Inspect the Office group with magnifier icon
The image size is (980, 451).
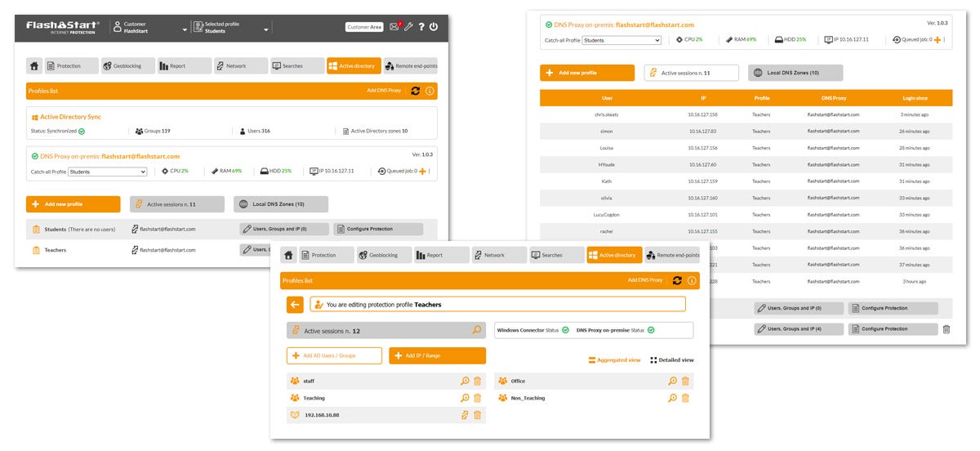point(672,381)
